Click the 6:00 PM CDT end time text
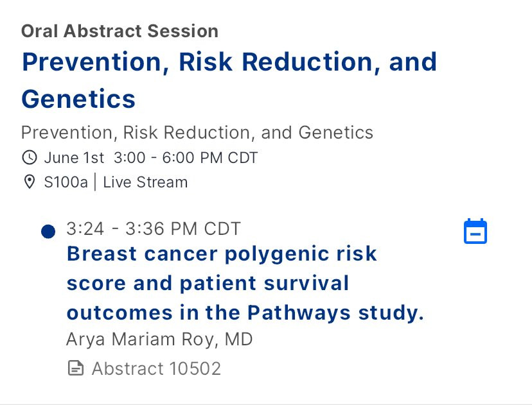The width and height of the screenshot is (532, 405). click(x=210, y=158)
